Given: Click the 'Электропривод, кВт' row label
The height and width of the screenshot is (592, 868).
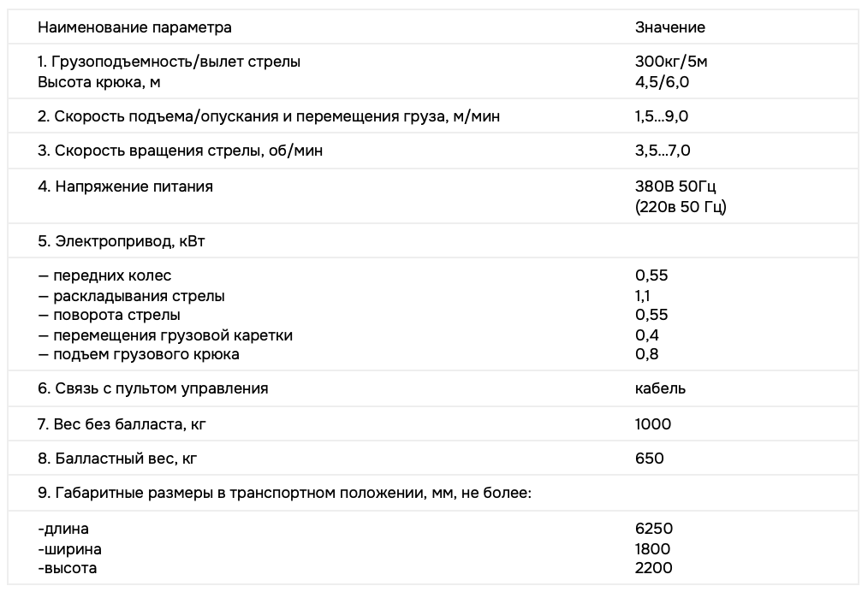Looking at the screenshot, I should [122, 241].
